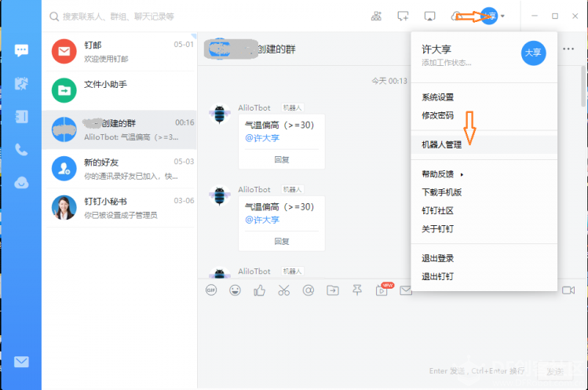Select 机器人管理 in the profile menu

[484, 144]
